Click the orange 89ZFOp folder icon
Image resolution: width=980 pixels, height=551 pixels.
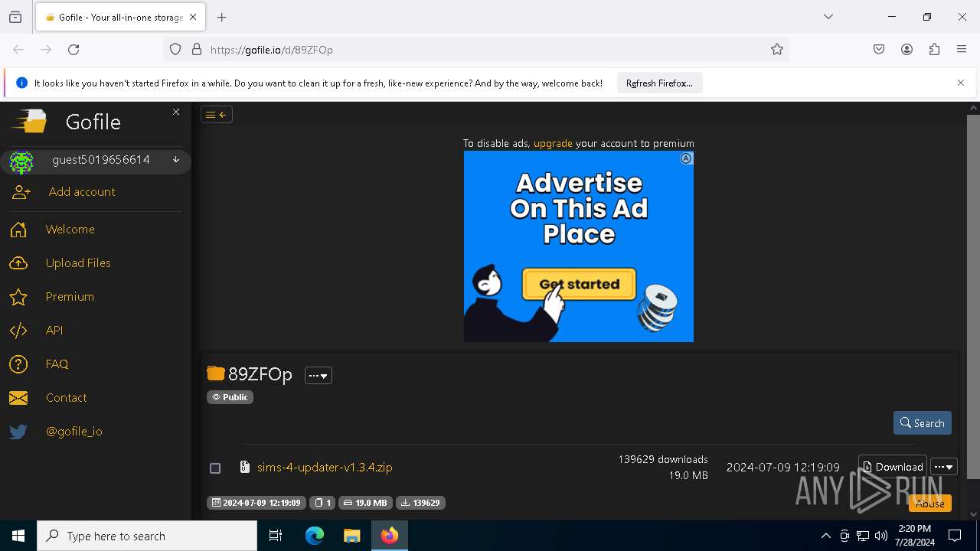coord(216,373)
